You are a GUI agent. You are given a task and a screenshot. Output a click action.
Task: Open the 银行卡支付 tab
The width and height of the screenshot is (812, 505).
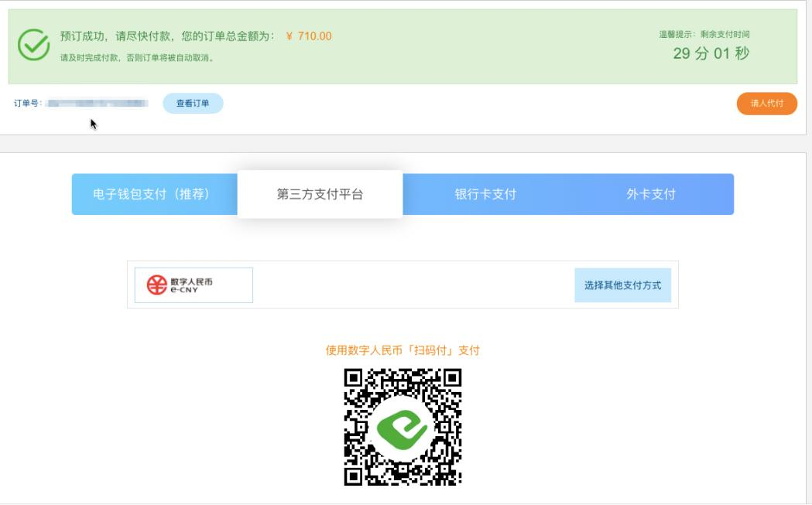(x=485, y=194)
